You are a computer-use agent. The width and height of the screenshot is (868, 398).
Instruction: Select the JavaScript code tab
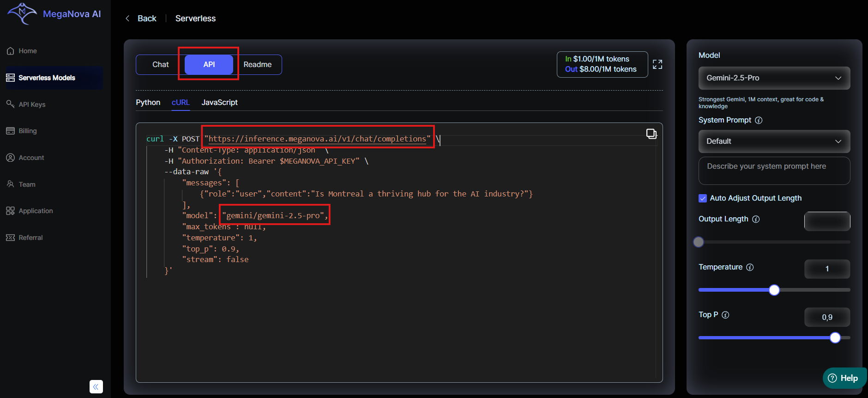click(219, 103)
